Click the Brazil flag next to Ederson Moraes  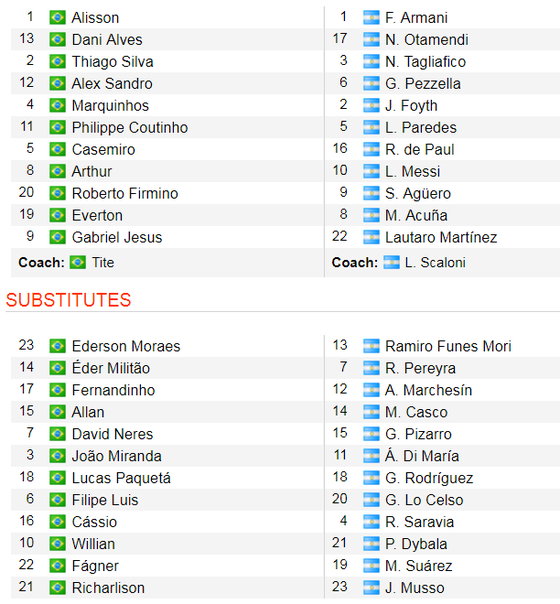(57, 346)
